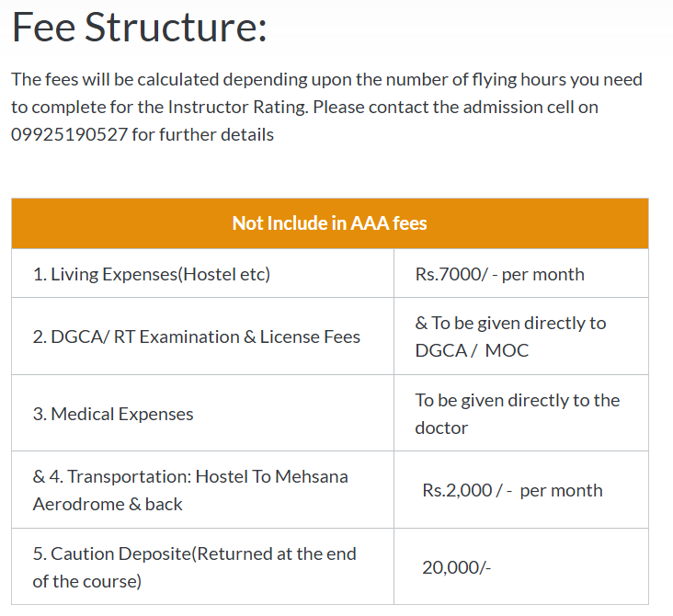Select the Living Expenses(Hostel etc) cell
This screenshot has height=616, width=673.
click(x=152, y=274)
